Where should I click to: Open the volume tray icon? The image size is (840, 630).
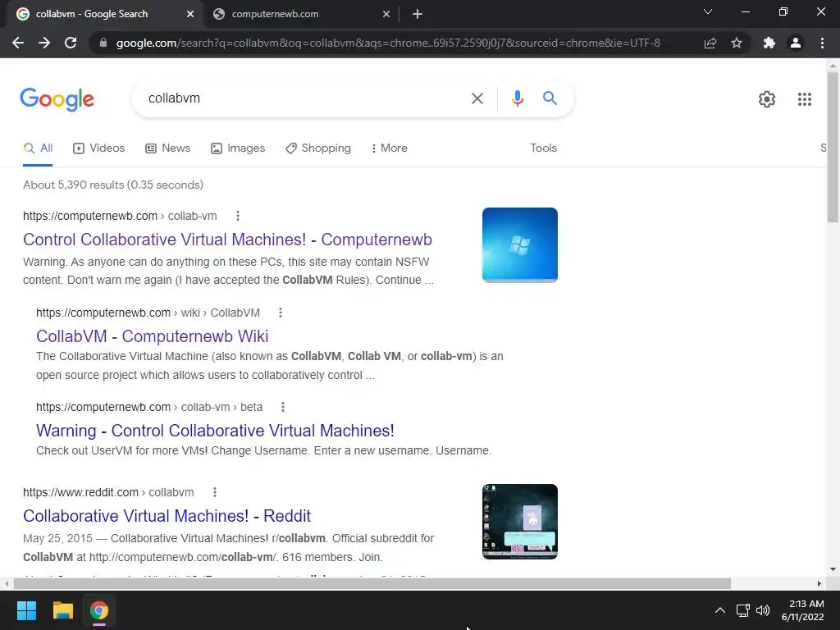[763, 610]
